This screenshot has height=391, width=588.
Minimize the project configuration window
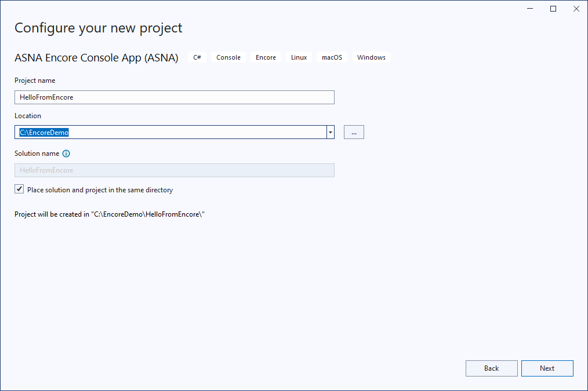(x=530, y=9)
